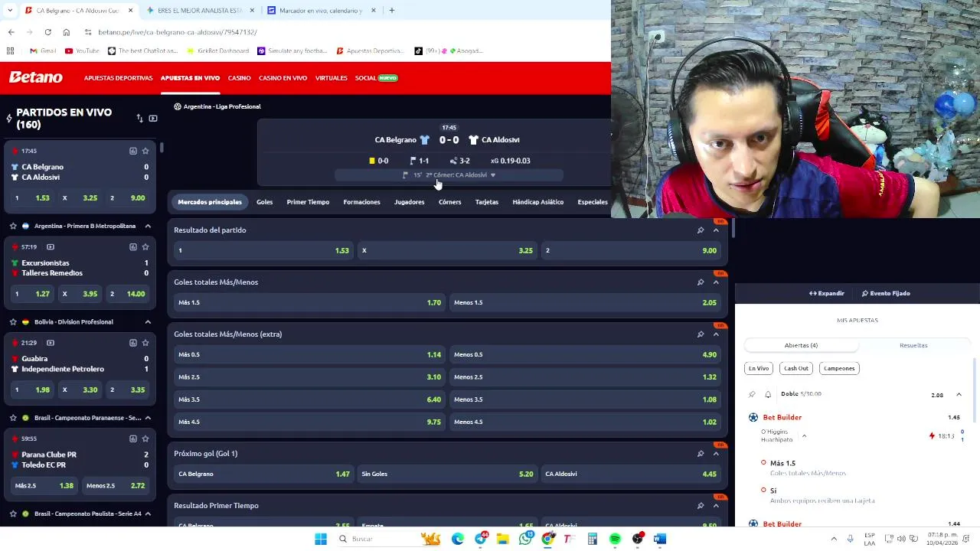
Task: Bet on CA Belgrano win at 1.53
Action: click(264, 250)
